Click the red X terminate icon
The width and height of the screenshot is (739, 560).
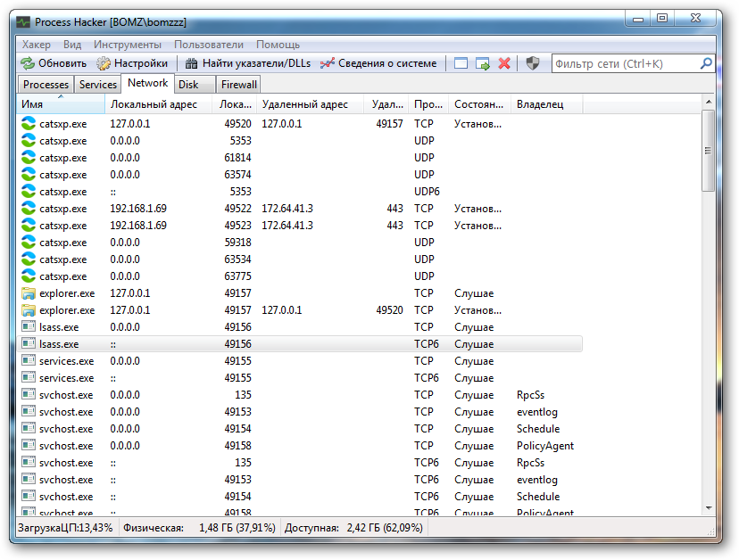pos(504,63)
